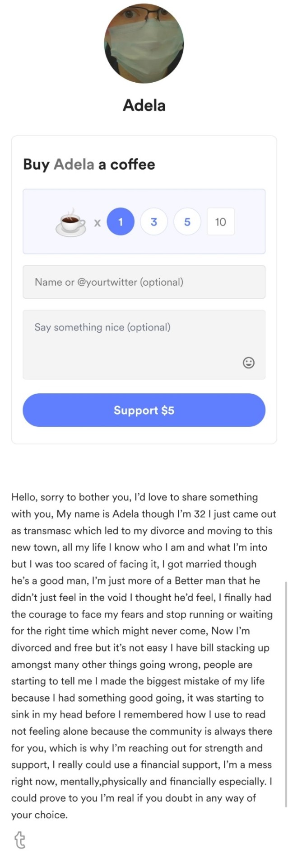
Task: Click the bio line starting "Hello, sorry"
Action: [x=135, y=497]
